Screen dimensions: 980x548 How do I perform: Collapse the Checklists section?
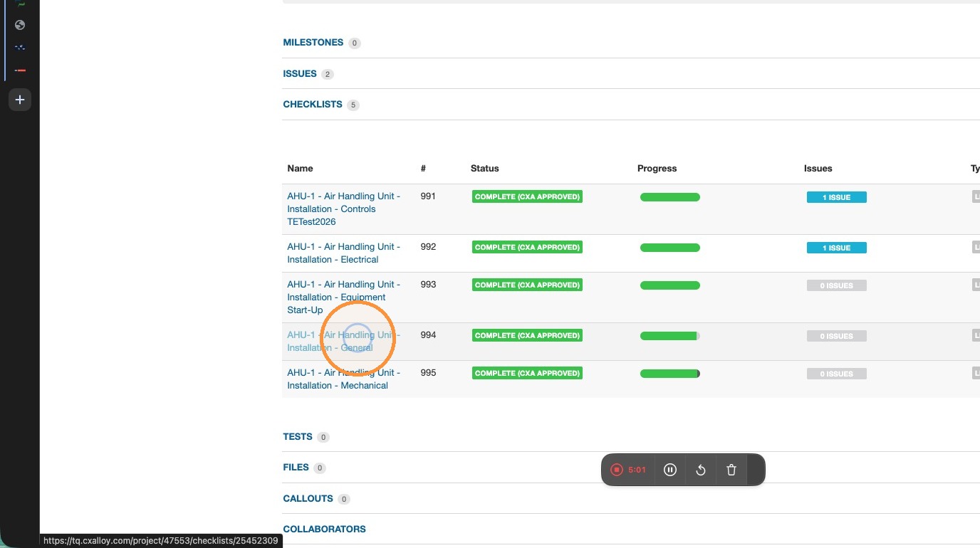[x=313, y=105]
